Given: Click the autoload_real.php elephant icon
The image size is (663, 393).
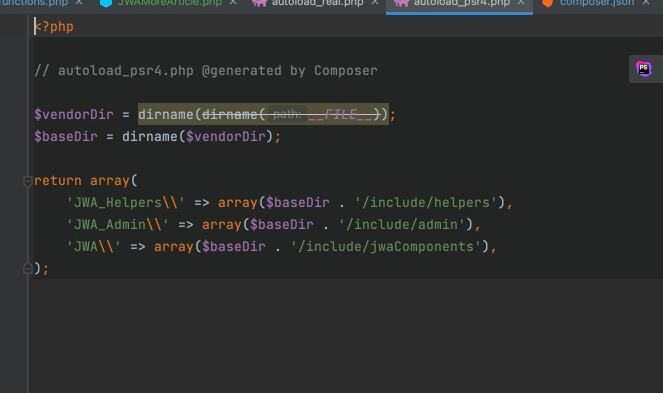Looking at the screenshot, I should 259,3.
